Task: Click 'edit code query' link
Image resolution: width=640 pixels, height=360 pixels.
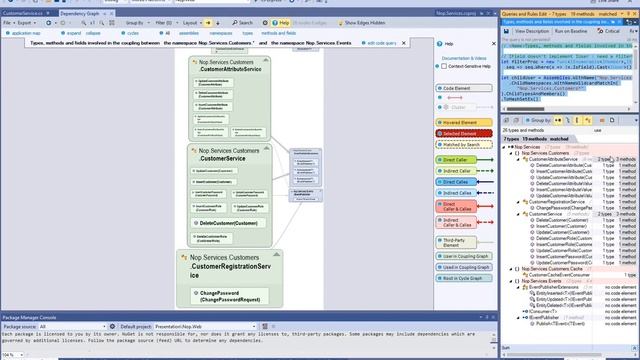Action: tap(382, 43)
